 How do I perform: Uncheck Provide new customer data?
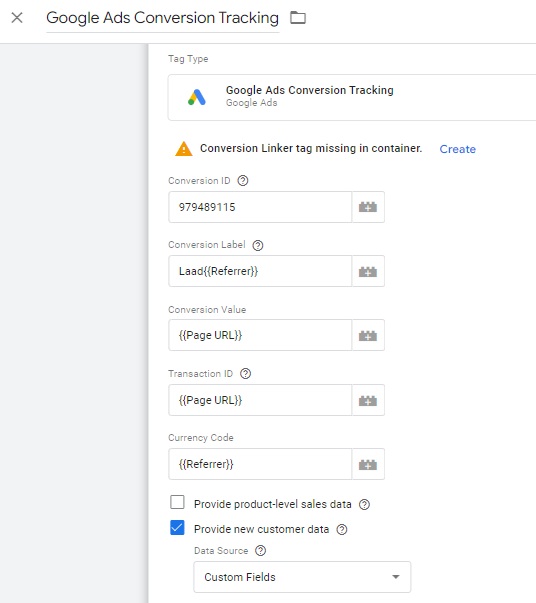pos(177,528)
